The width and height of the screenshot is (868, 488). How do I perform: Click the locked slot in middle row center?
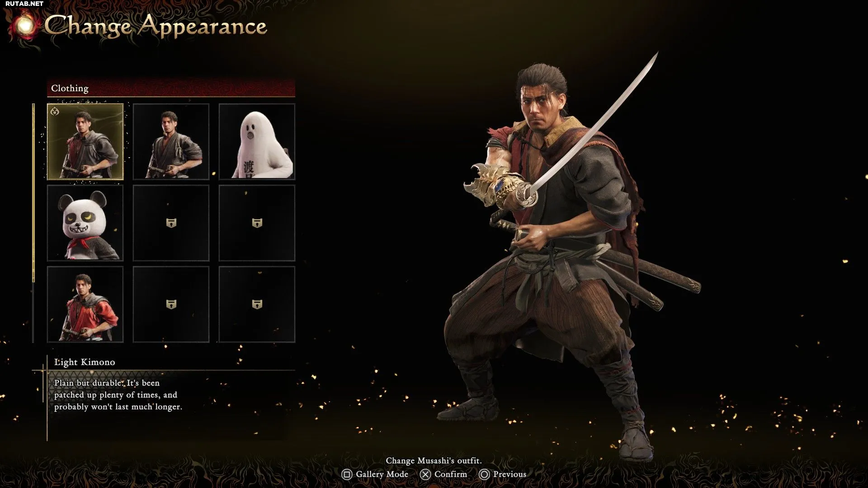click(x=171, y=223)
